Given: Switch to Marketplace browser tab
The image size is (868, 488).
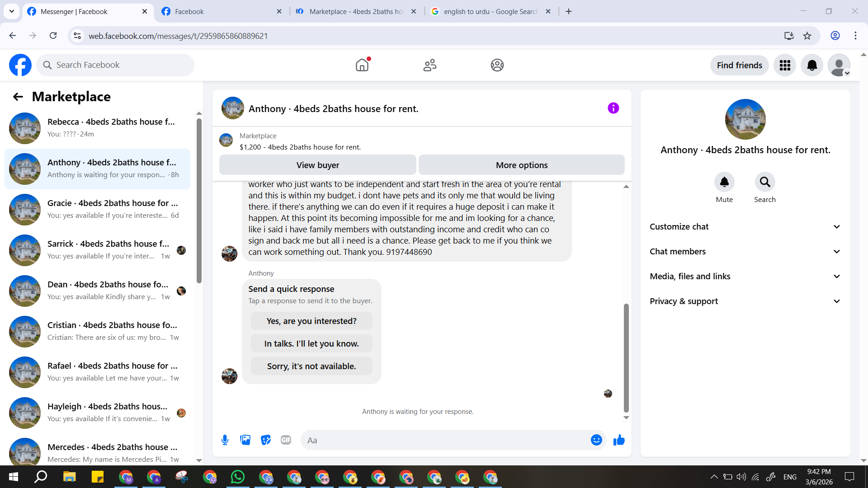Looking at the screenshot, I should [x=356, y=11].
